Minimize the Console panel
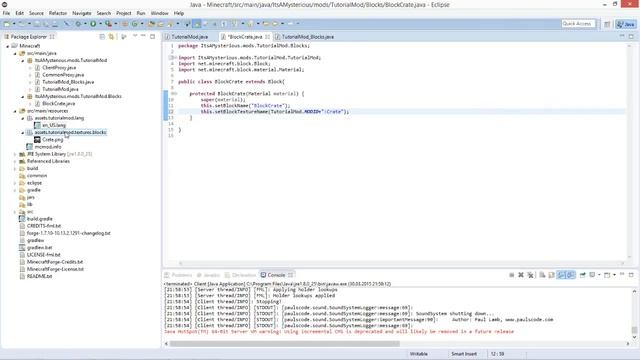This screenshot has height=360, width=640. (x=622, y=274)
